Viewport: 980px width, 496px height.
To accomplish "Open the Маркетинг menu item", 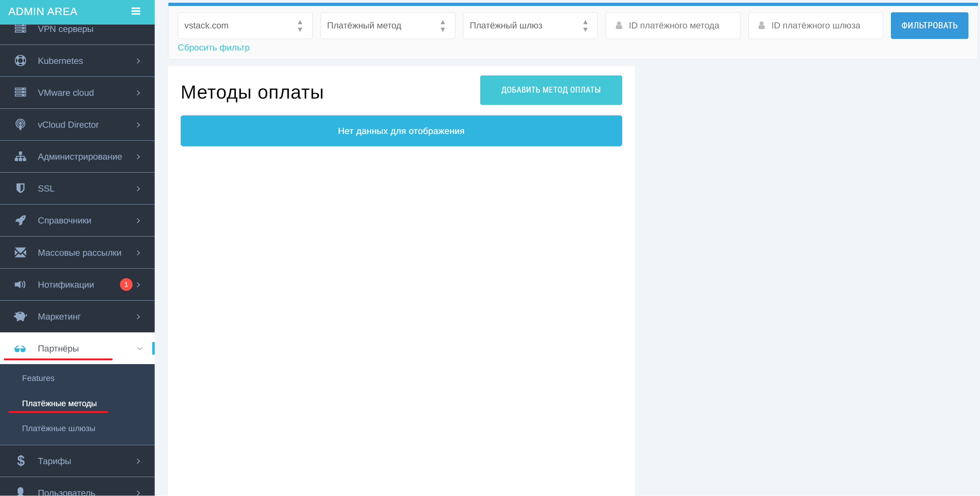I will (x=77, y=317).
